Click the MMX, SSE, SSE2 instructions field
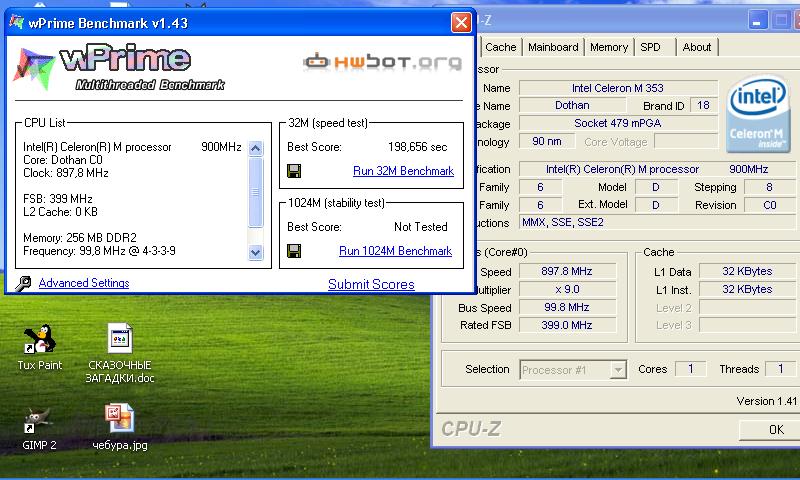This screenshot has height=480, width=800. (x=657, y=222)
